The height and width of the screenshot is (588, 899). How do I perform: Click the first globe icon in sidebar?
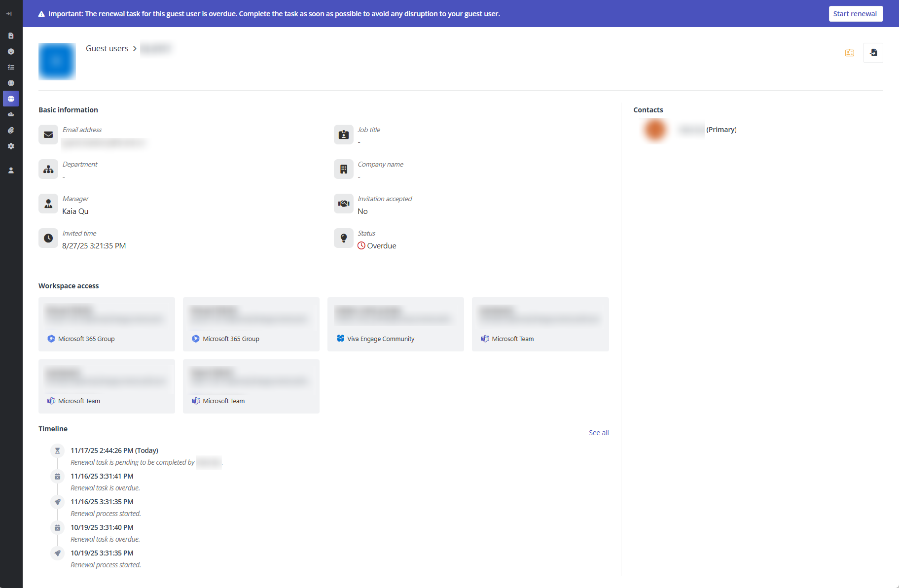pyautogui.click(x=11, y=83)
